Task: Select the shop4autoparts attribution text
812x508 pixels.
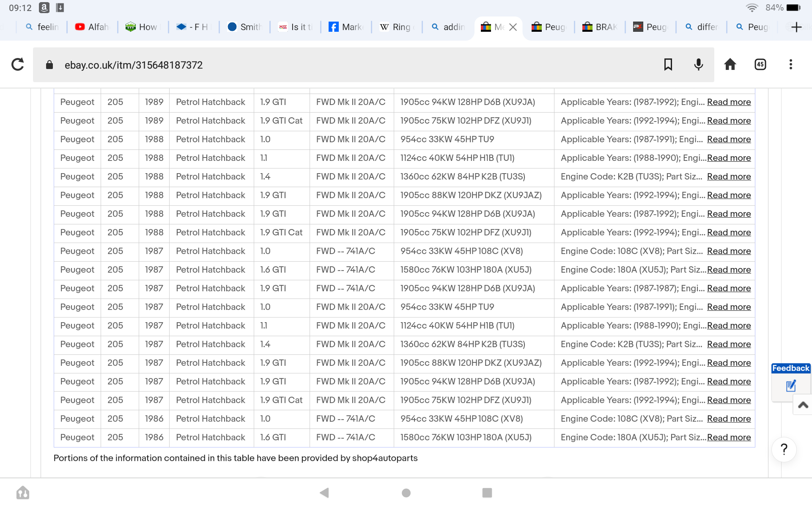Action: [x=236, y=458]
